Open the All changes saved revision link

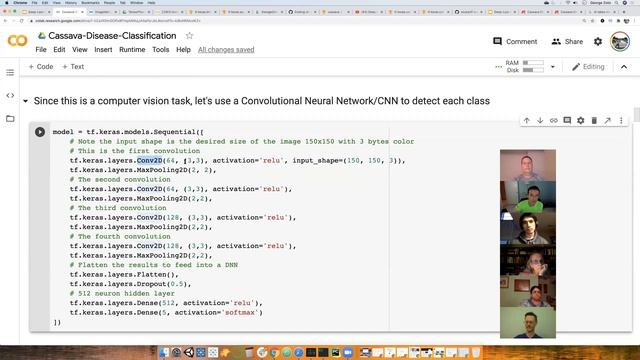(226, 50)
